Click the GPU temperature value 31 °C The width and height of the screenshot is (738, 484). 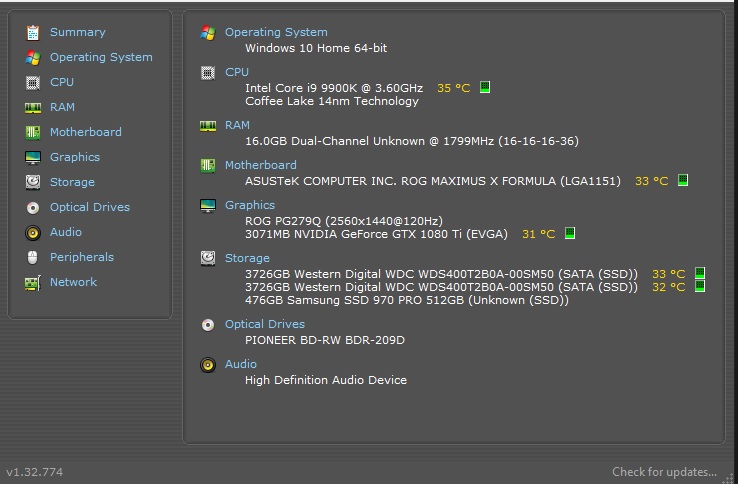point(538,234)
